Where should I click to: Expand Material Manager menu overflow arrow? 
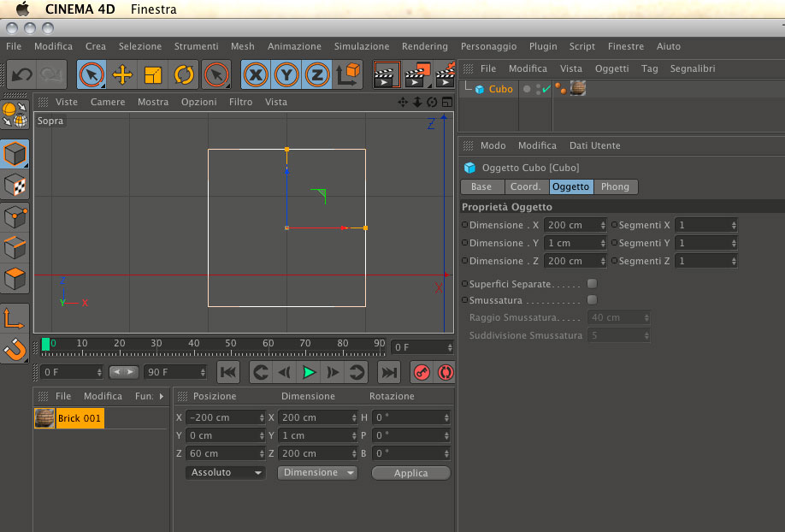tap(162, 396)
